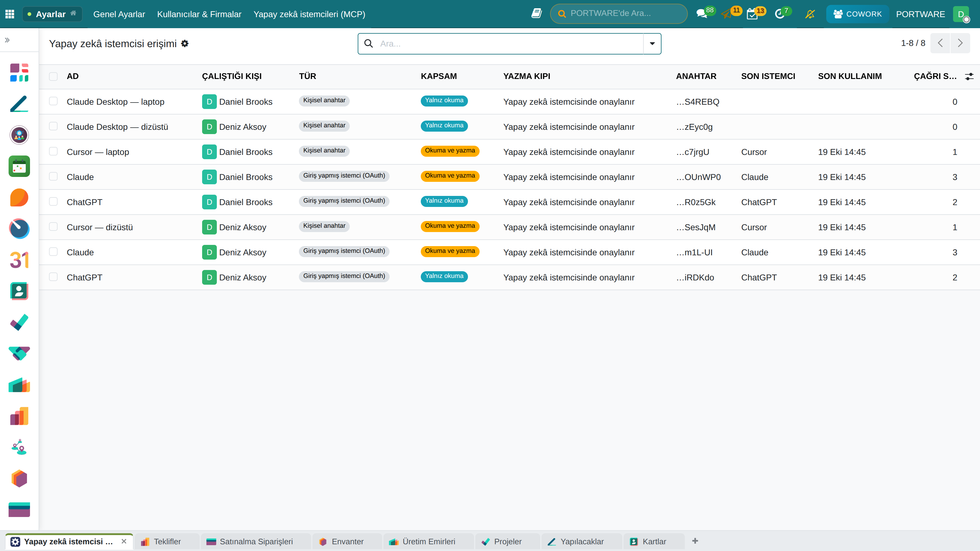Check the Cursor — laptop row checkbox
Image resolution: width=980 pixels, height=551 pixels.
coord(53,151)
